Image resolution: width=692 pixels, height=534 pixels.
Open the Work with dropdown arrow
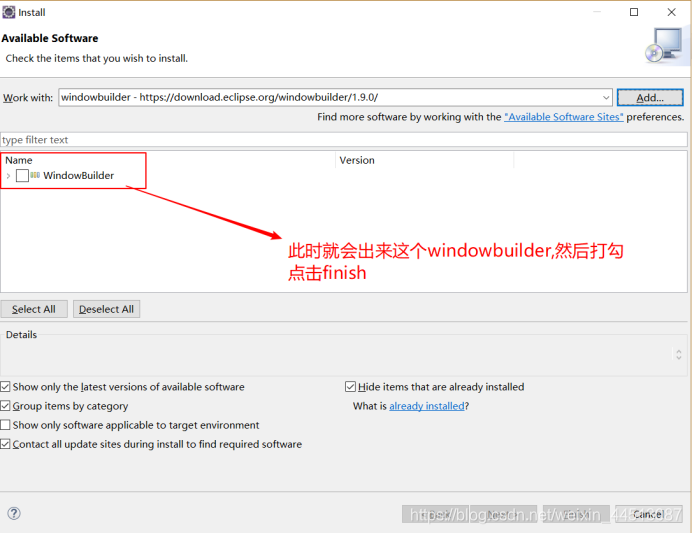coord(606,98)
